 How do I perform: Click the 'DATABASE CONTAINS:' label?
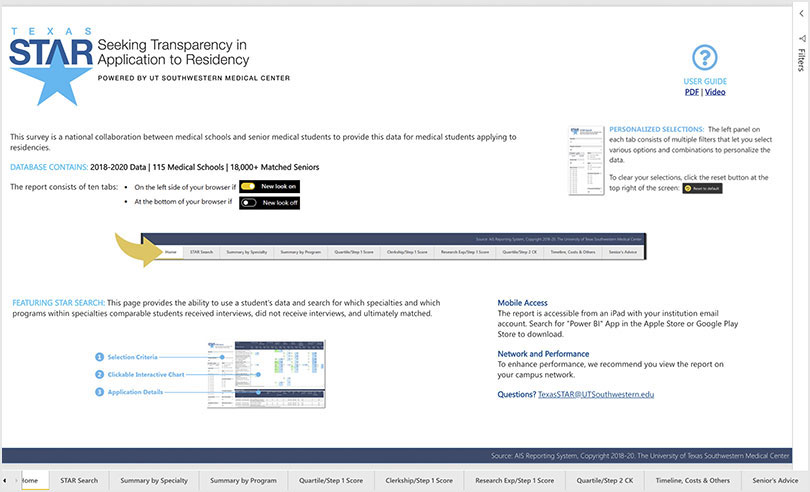49,167
